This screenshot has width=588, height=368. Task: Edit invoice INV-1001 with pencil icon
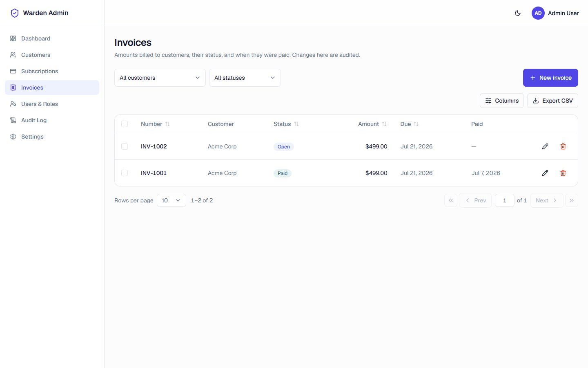click(x=545, y=173)
